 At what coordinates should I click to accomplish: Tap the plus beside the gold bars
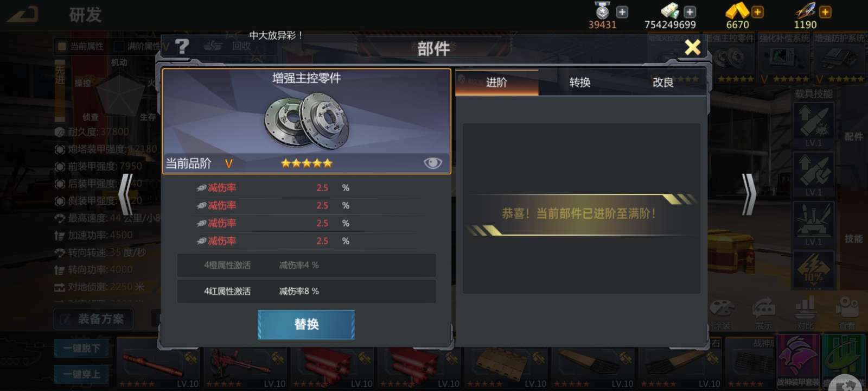757,11
